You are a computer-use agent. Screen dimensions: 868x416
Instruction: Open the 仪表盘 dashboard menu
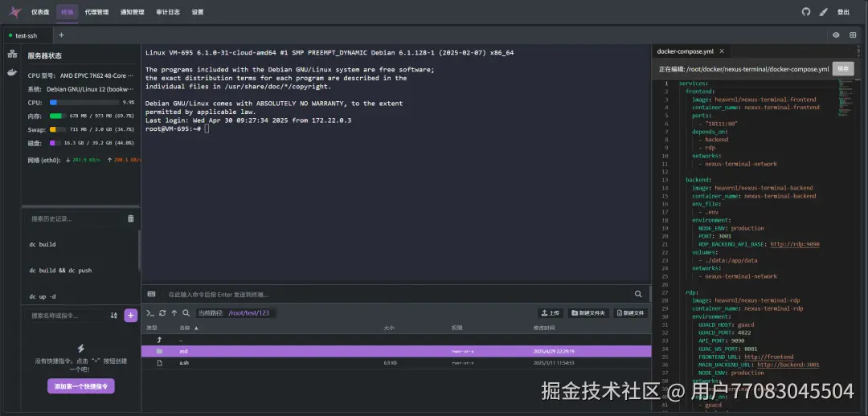point(40,12)
